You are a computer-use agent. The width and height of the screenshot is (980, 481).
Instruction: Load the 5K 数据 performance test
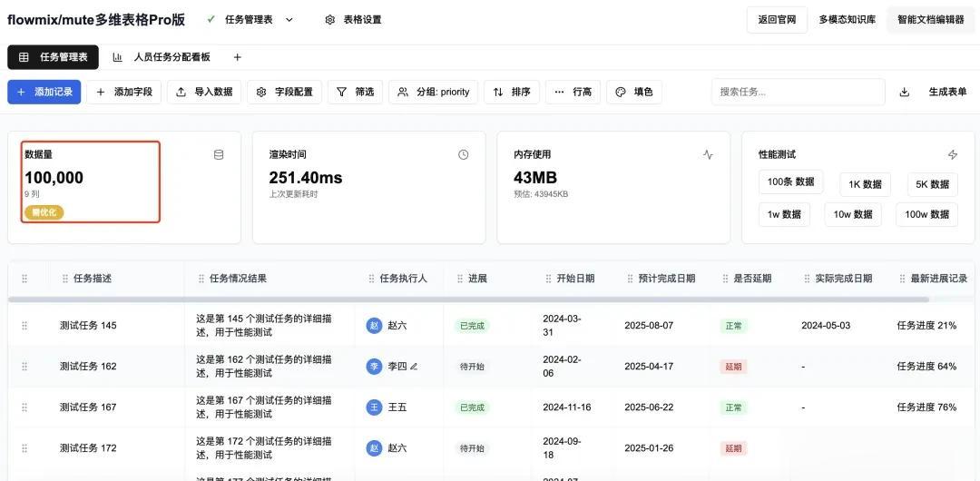click(x=933, y=184)
